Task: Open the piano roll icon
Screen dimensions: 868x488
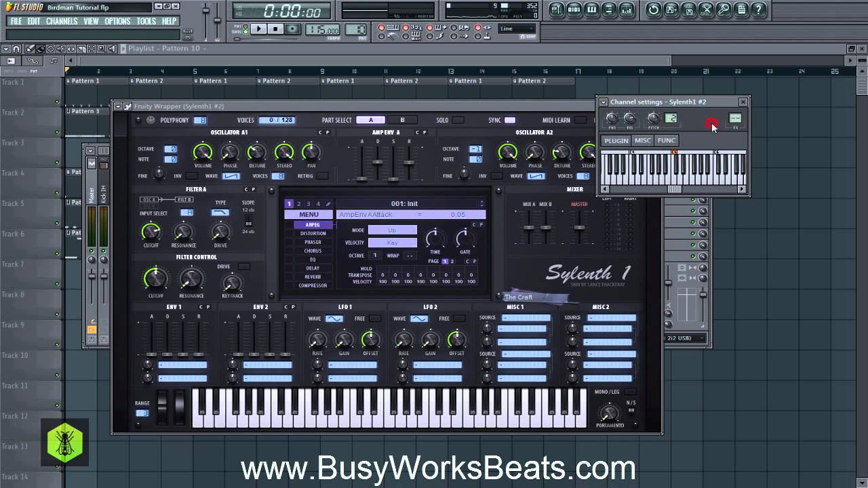Action: pos(591,10)
